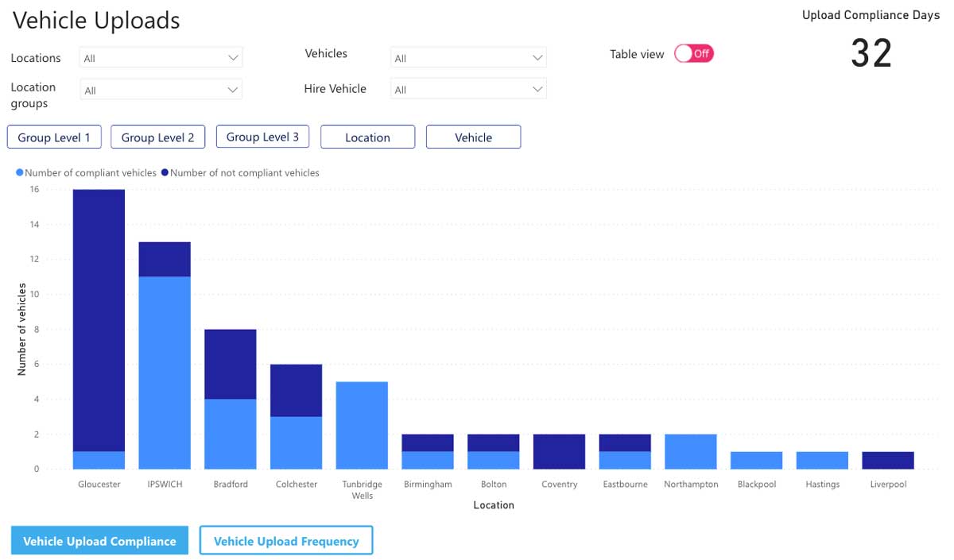Switch grouping to Location
Viewport: 954px width, 560px height.
[x=367, y=137]
